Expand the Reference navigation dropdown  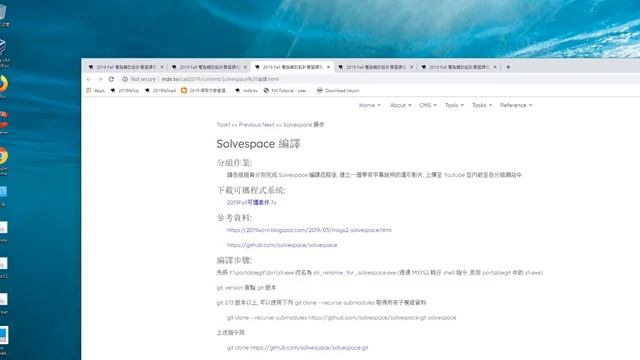point(516,105)
